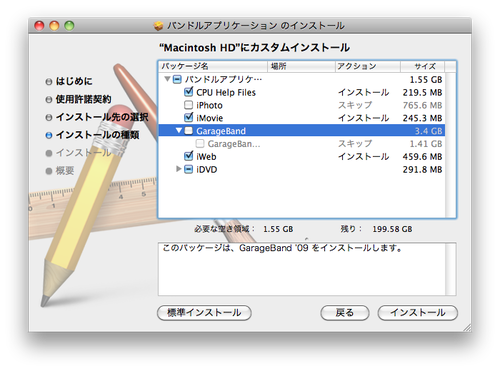
Task: Click the アクション column header
Action: click(x=368, y=66)
